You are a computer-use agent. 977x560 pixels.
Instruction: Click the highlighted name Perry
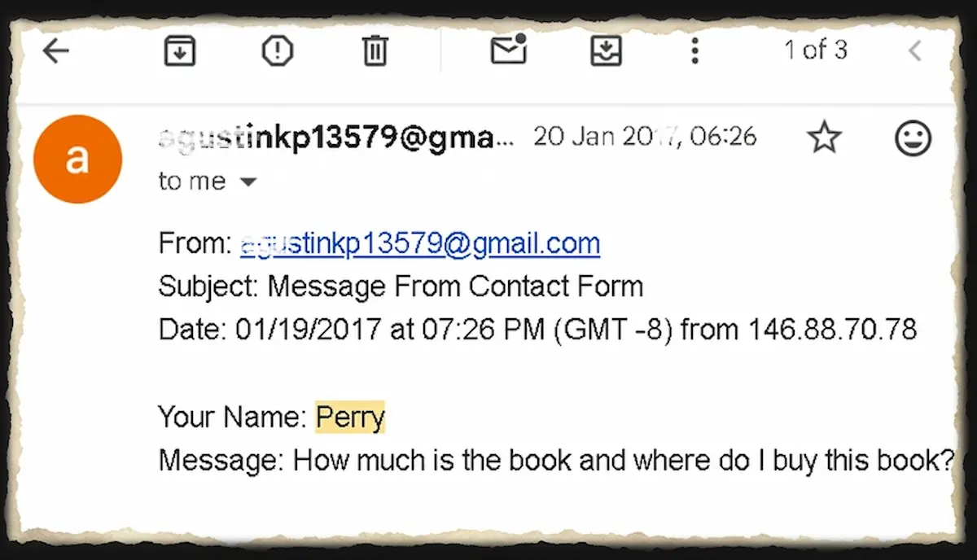click(350, 418)
